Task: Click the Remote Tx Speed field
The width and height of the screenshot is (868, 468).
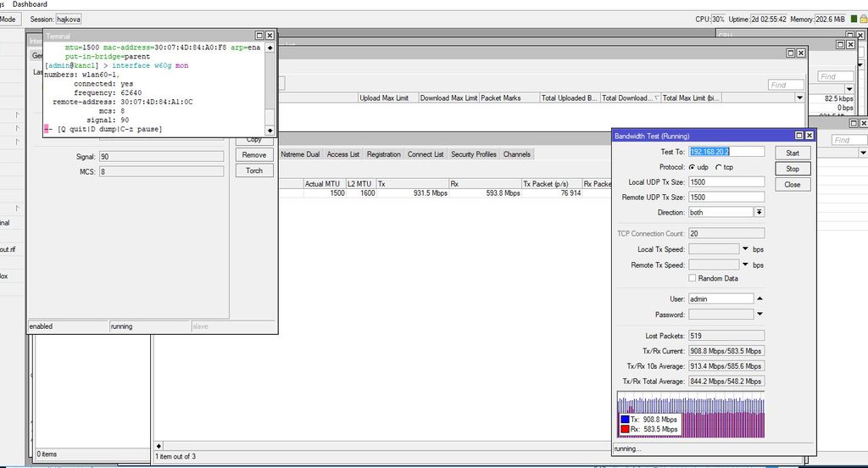Action: [714, 265]
